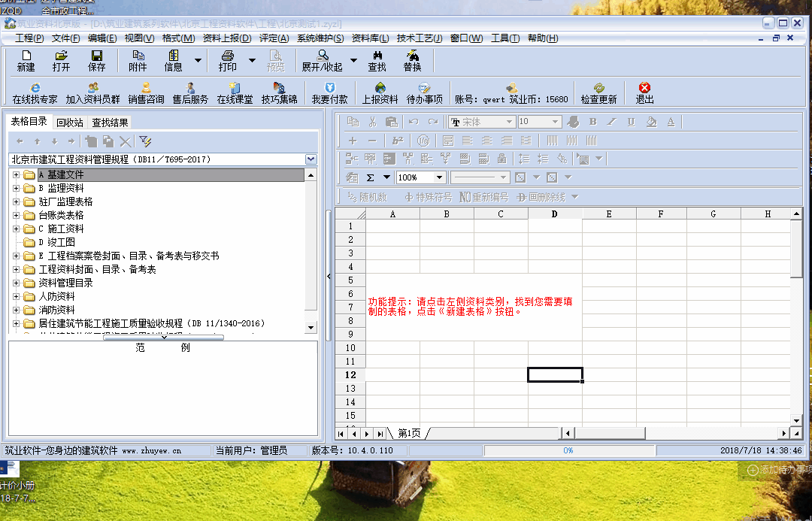Expand the A 基建文件 tree node

(16, 174)
